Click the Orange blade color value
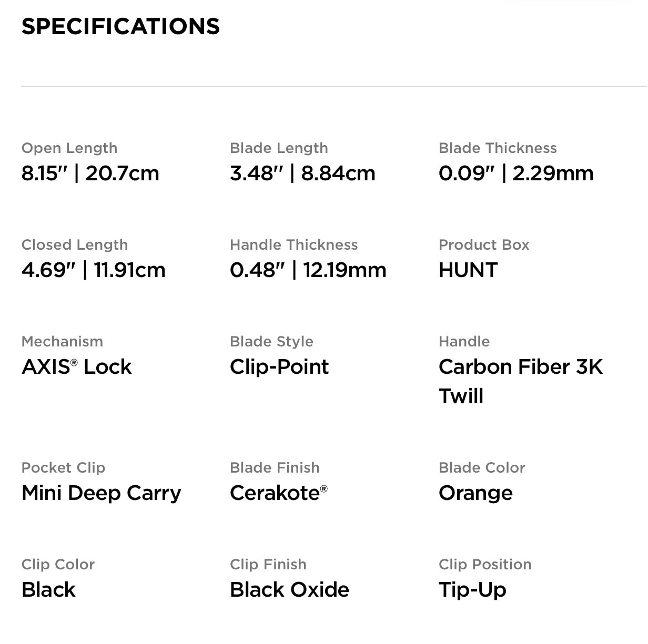648x644 pixels. [475, 493]
